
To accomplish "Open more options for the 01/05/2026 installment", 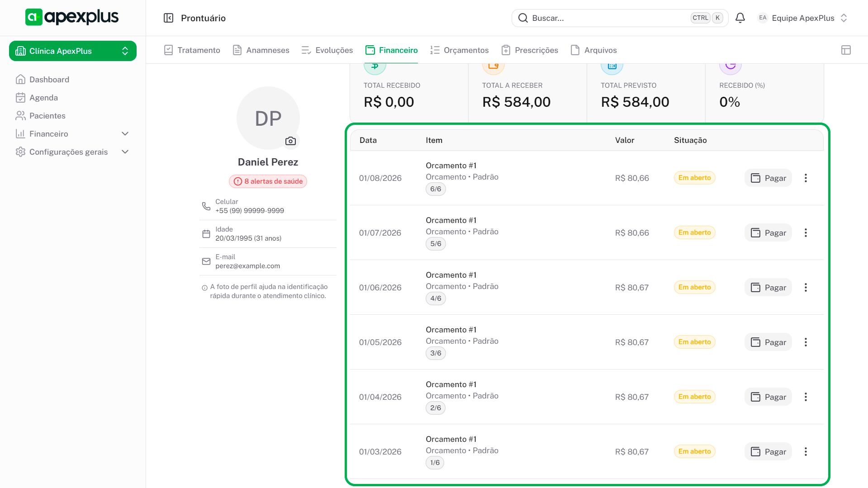I will pos(806,342).
